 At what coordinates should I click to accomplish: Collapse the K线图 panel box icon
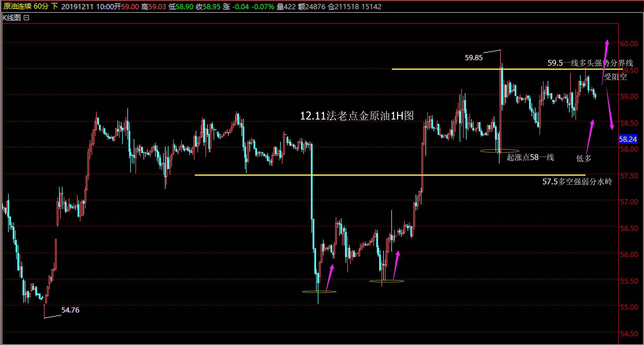26,18
